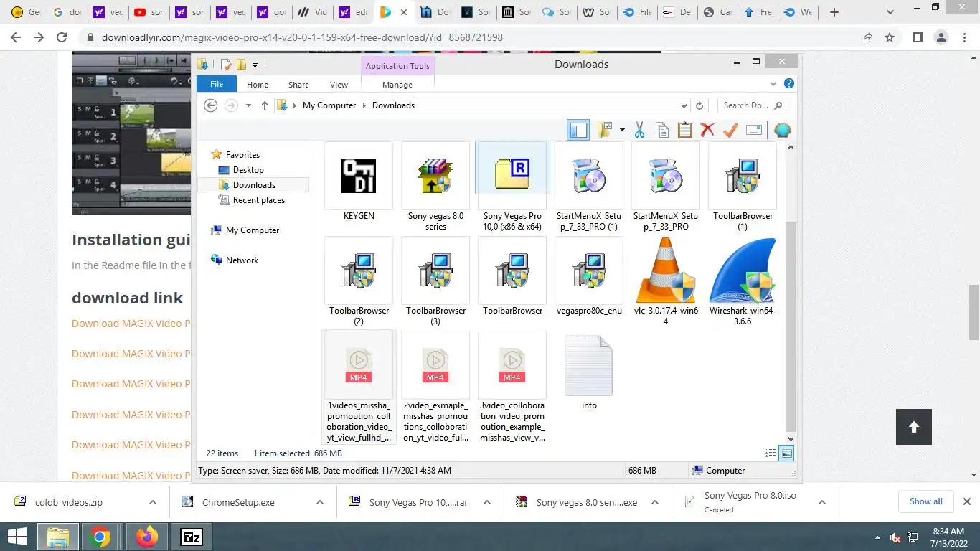Bookmark this page with star icon
The image size is (980, 551).
coord(890,37)
